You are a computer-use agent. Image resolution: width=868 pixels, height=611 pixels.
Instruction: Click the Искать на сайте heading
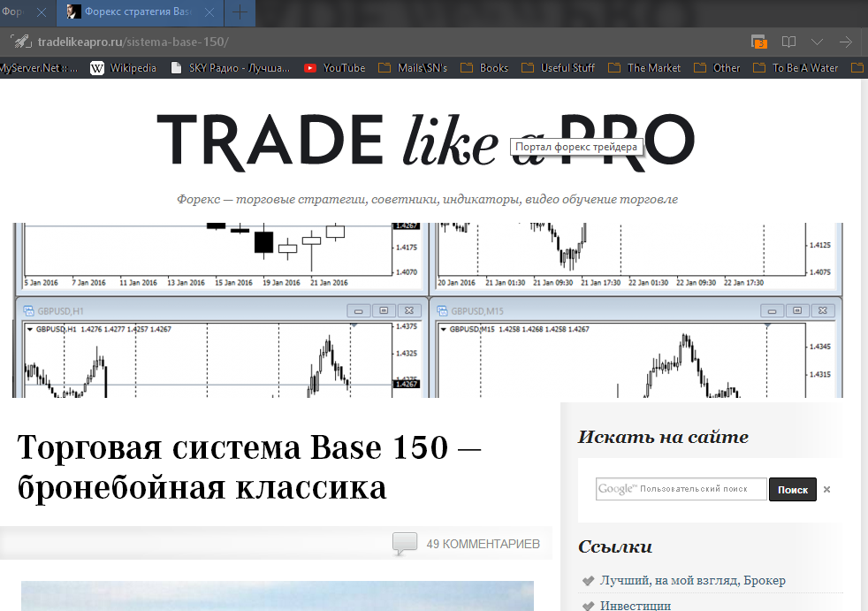pyautogui.click(x=663, y=437)
